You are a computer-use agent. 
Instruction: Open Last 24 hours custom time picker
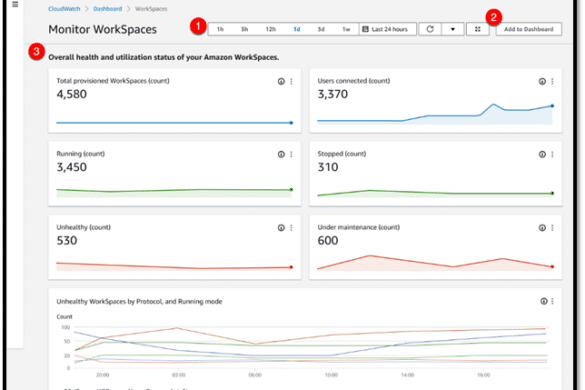coord(388,29)
